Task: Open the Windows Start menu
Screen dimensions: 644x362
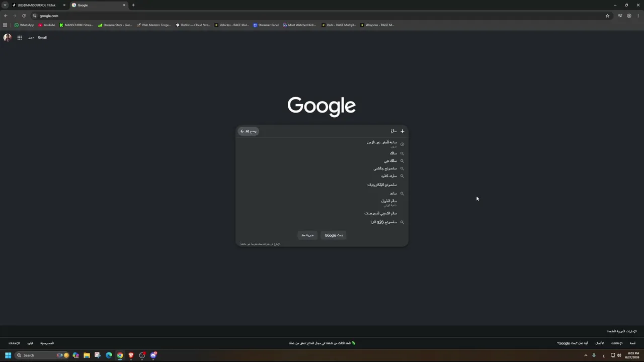Action: point(8,355)
